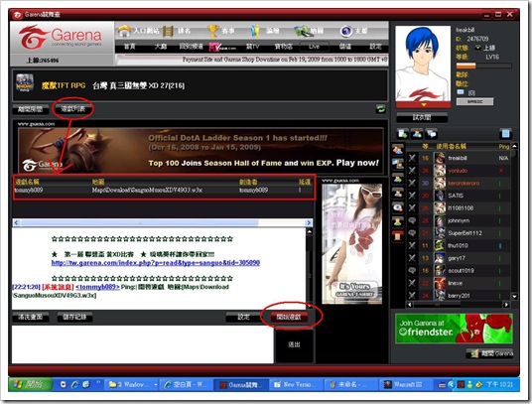Open the Windows 開始 Start button
This screenshot has height=404, width=532.
pos(30,385)
